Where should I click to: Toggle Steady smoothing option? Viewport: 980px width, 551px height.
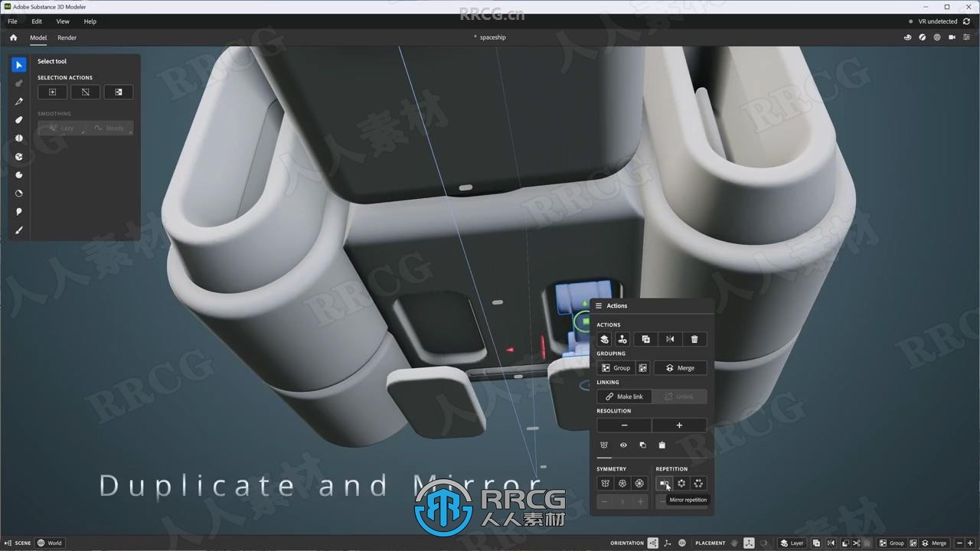109,129
